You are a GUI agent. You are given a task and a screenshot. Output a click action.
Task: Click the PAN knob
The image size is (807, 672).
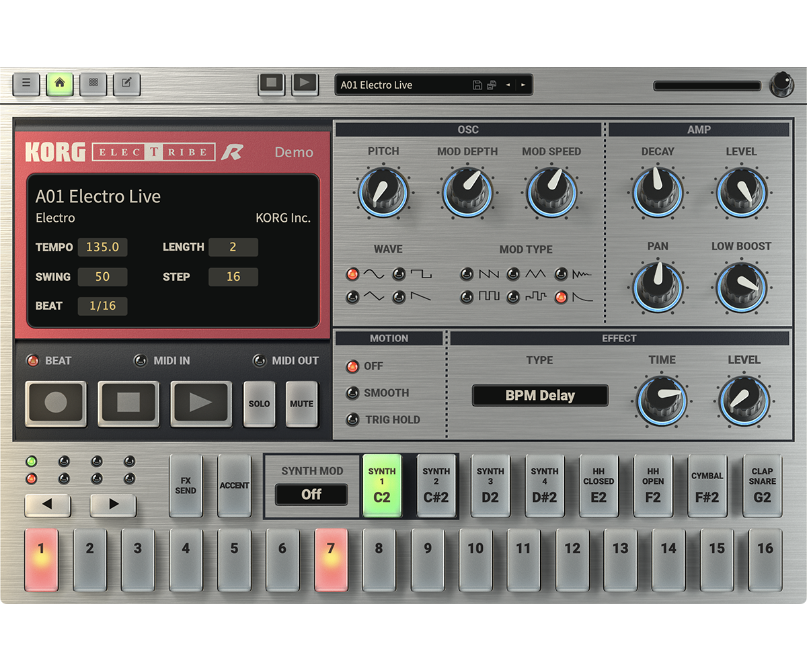pos(658,287)
